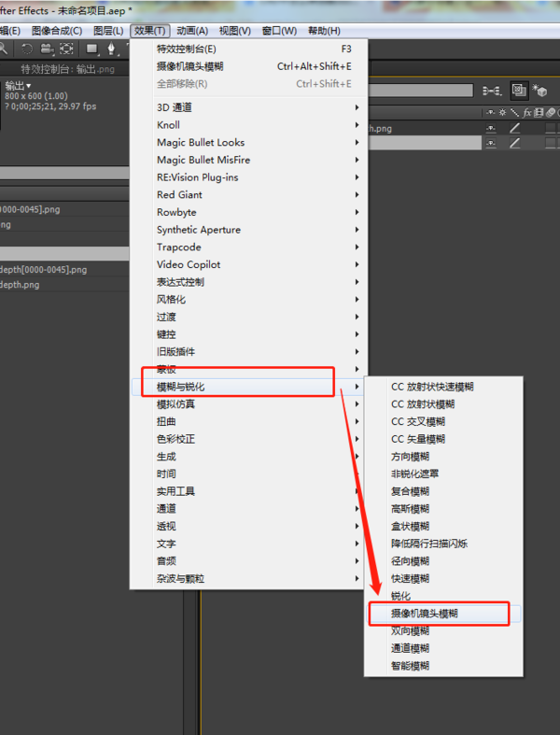Expand the Magic Bullet MisFire submenu
This screenshot has height=735, width=560.
[248, 160]
